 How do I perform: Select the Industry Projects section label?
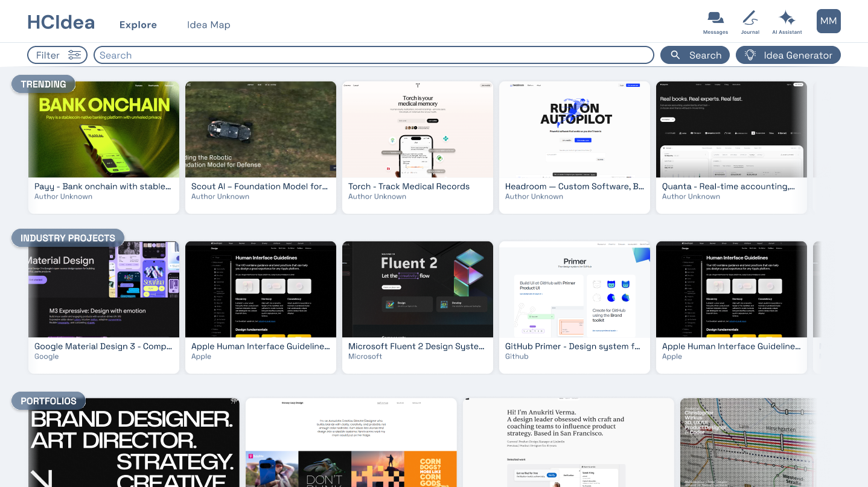point(68,238)
